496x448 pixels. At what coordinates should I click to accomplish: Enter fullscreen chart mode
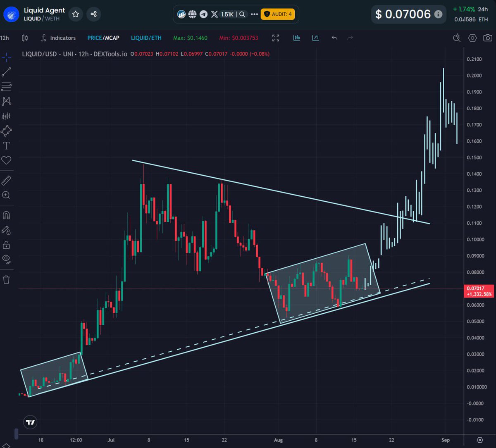pyautogui.click(x=276, y=38)
